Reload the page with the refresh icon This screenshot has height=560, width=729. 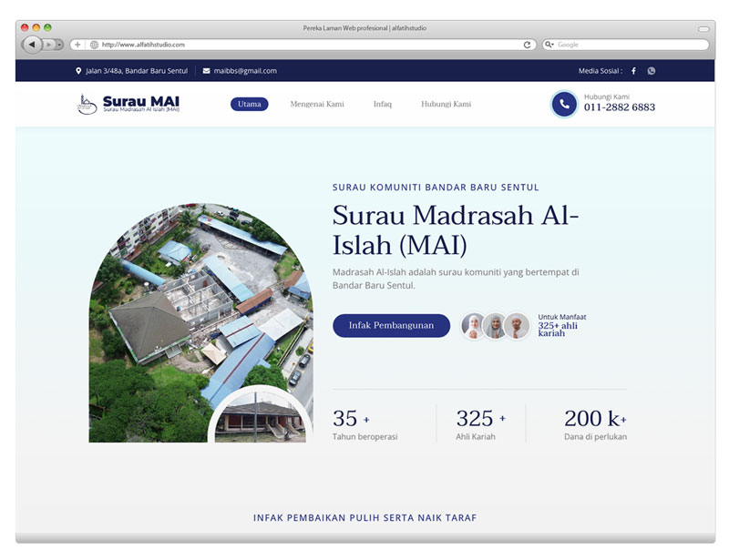click(527, 44)
